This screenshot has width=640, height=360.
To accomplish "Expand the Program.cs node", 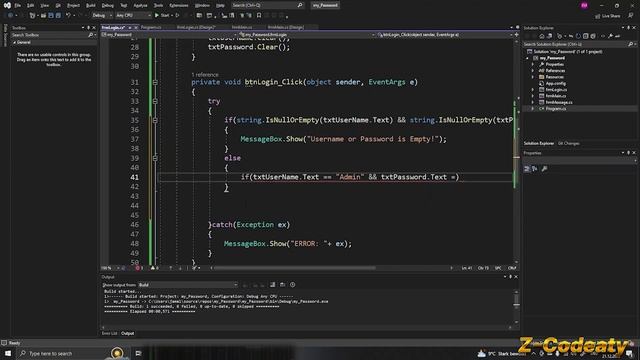I will (533, 109).
